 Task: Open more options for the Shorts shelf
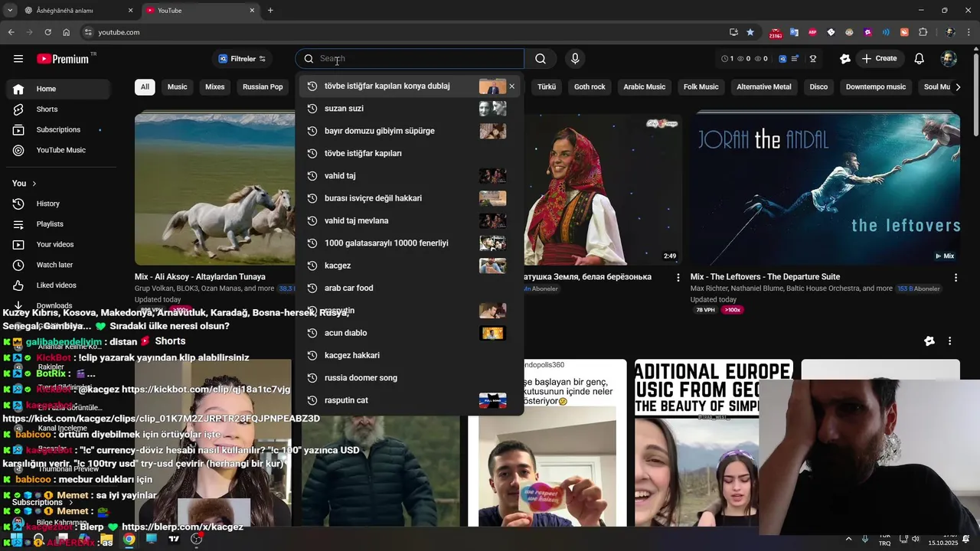point(949,341)
